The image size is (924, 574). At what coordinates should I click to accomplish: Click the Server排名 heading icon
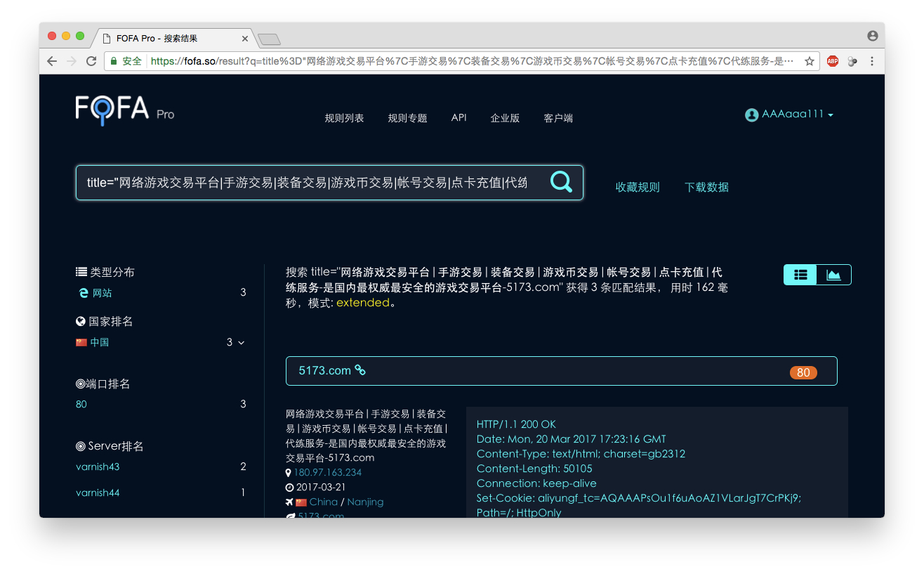point(81,446)
